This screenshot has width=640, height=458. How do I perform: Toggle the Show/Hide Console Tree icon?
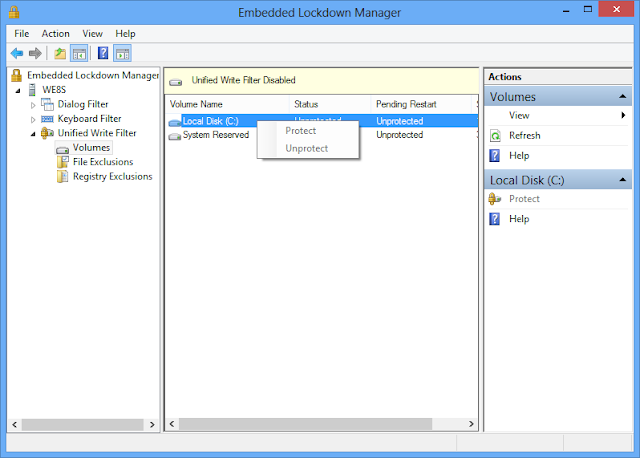coord(79,53)
